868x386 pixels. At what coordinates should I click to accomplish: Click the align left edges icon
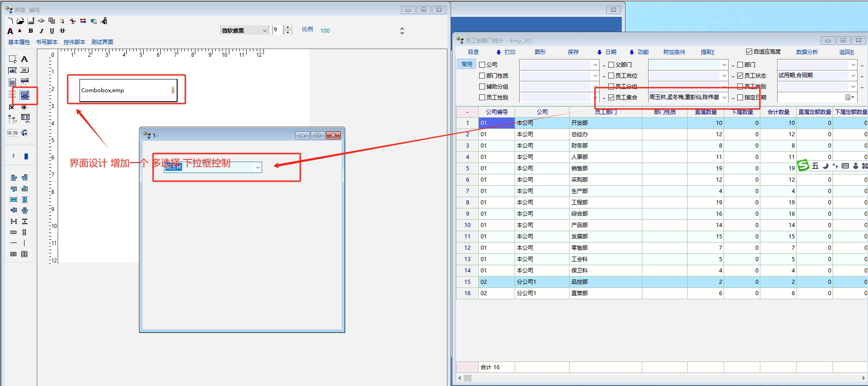[14, 178]
